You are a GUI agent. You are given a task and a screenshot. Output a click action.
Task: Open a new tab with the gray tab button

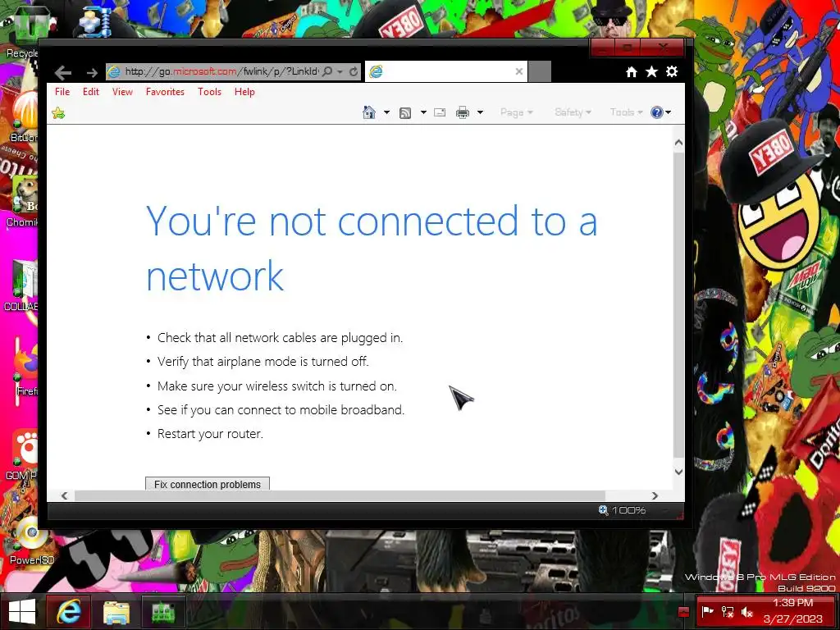point(540,71)
